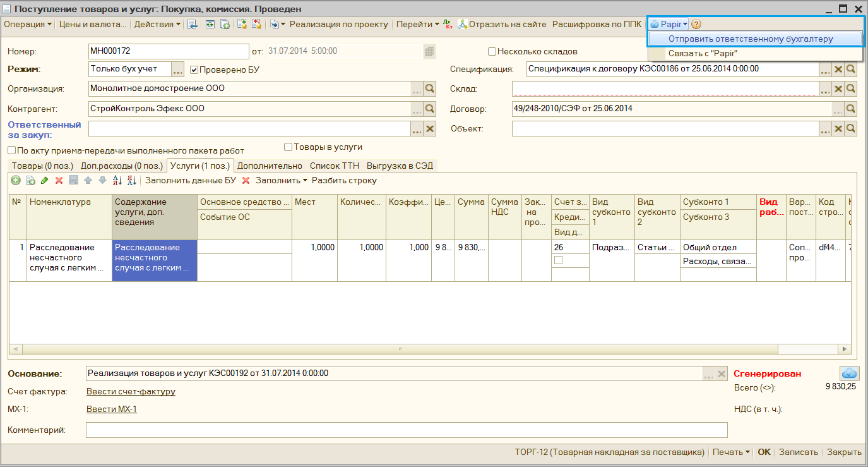
Task: Switch to Товары (0 поз.) tab
Action: [42, 166]
